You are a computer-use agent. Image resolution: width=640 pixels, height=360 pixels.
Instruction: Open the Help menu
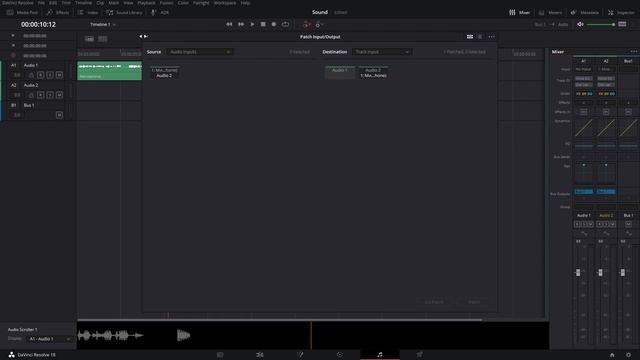tap(245, 3)
